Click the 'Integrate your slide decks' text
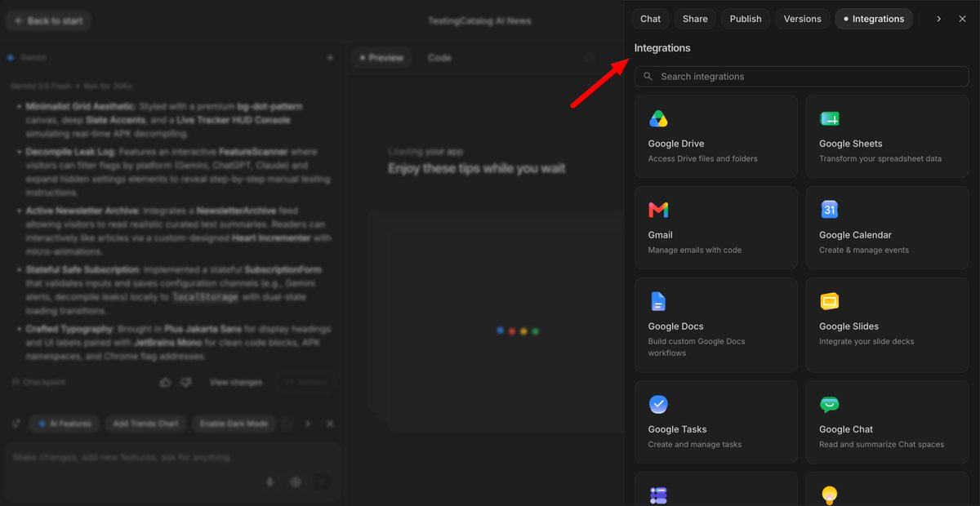The width and height of the screenshot is (980, 506). 866,342
